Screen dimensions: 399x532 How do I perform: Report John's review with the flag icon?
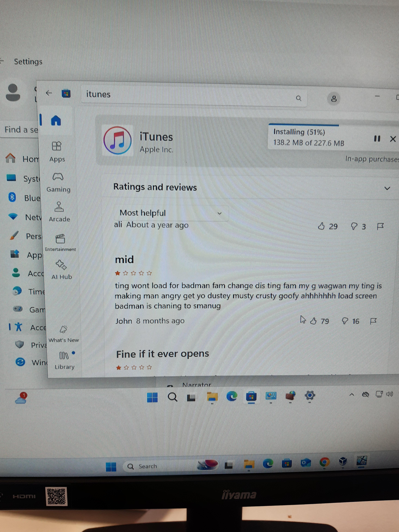tap(373, 321)
